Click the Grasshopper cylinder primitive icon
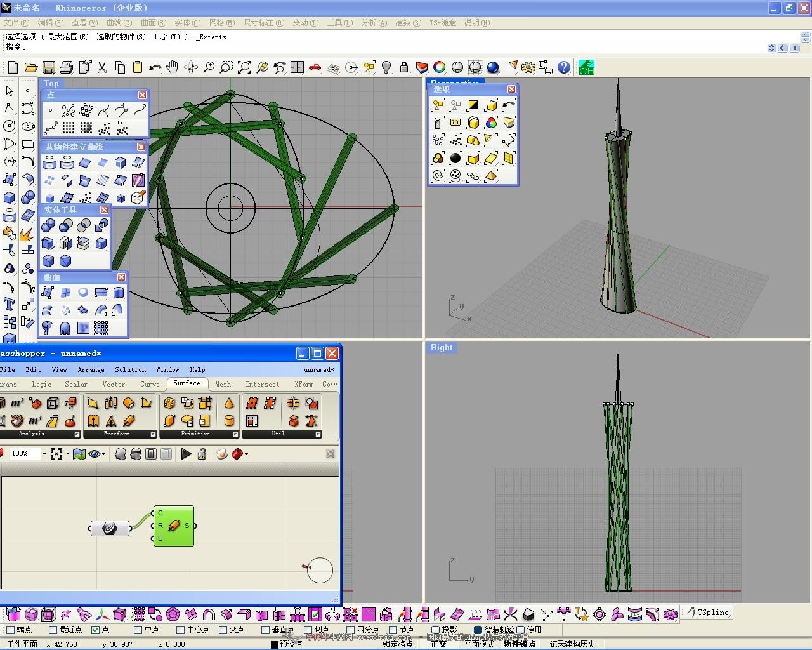812x650 pixels. coord(229,420)
